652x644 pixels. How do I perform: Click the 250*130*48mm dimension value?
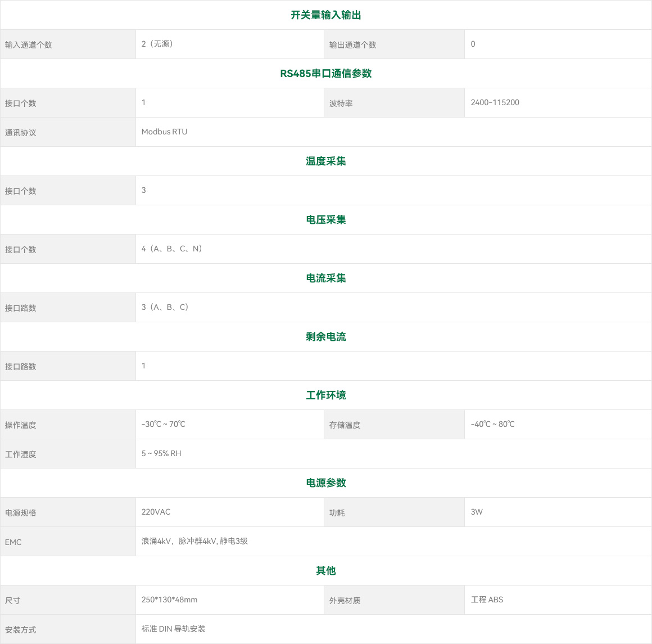[x=170, y=600]
